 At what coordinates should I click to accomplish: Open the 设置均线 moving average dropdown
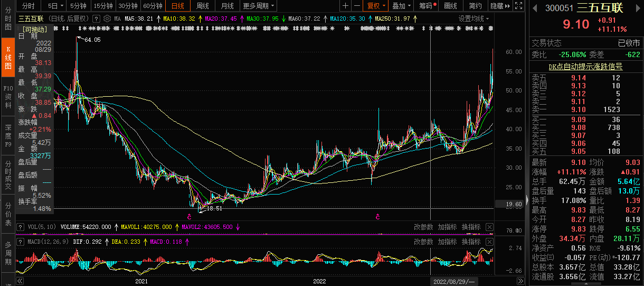(x=473, y=19)
